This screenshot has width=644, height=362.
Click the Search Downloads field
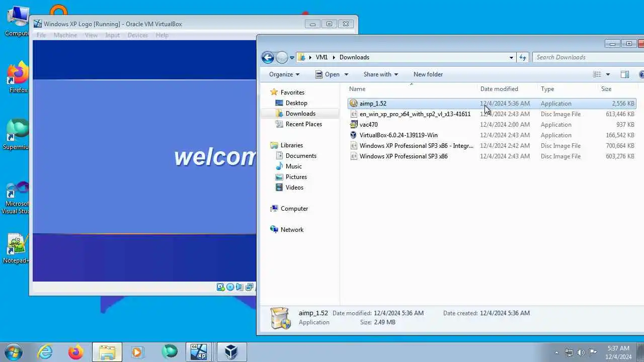(x=589, y=57)
